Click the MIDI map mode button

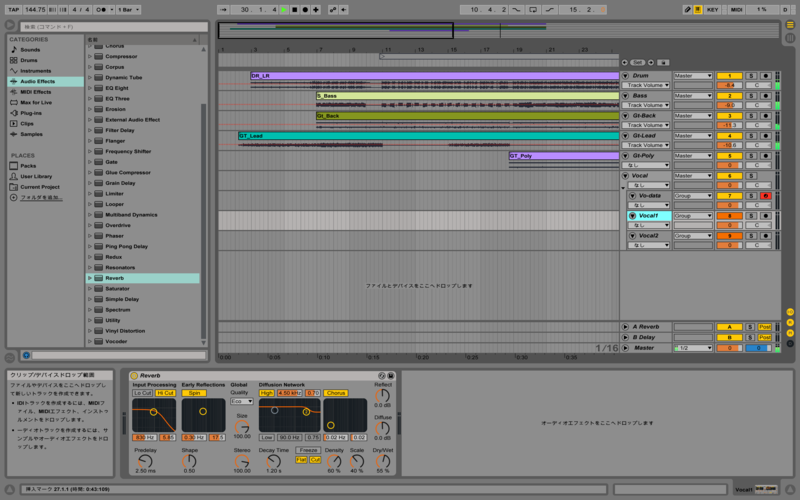click(x=736, y=10)
